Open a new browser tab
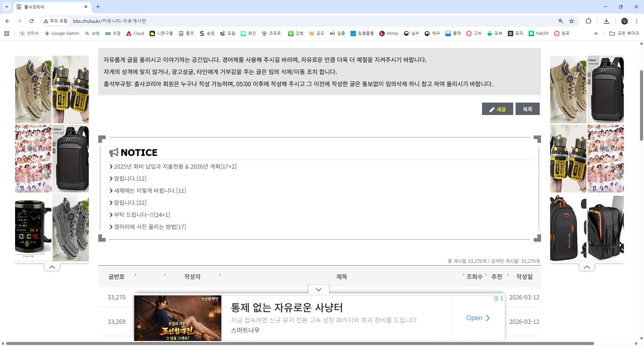Image resolution: width=644 pixels, height=346 pixels. pyautogui.click(x=98, y=7)
